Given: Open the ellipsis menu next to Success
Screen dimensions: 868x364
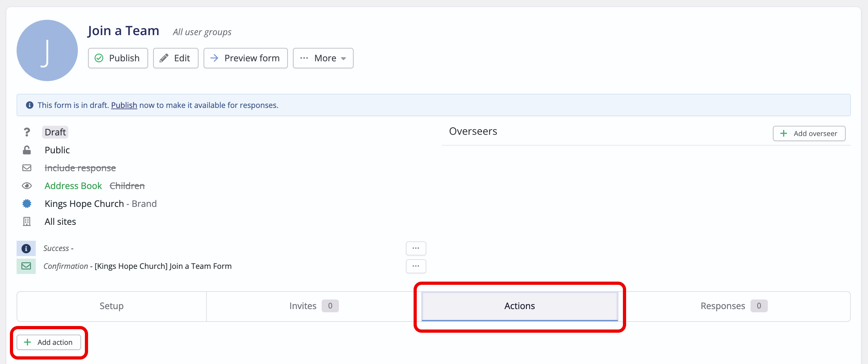Looking at the screenshot, I should (415, 248).
